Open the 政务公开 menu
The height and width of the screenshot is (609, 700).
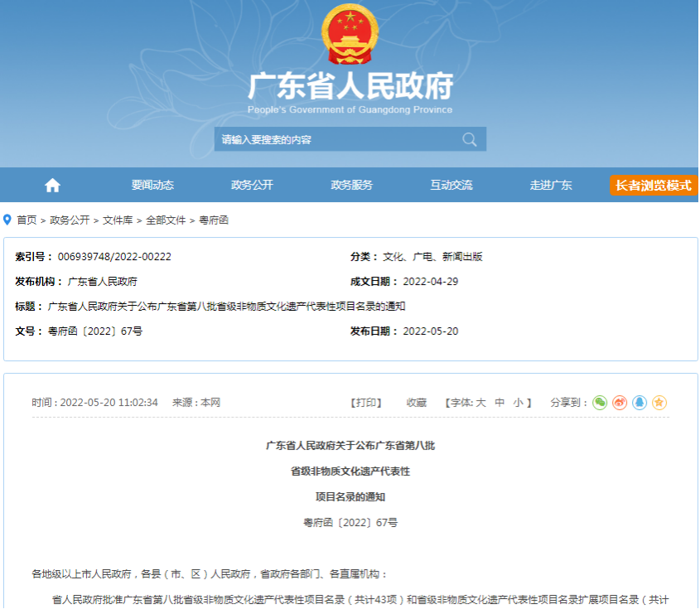254,186
